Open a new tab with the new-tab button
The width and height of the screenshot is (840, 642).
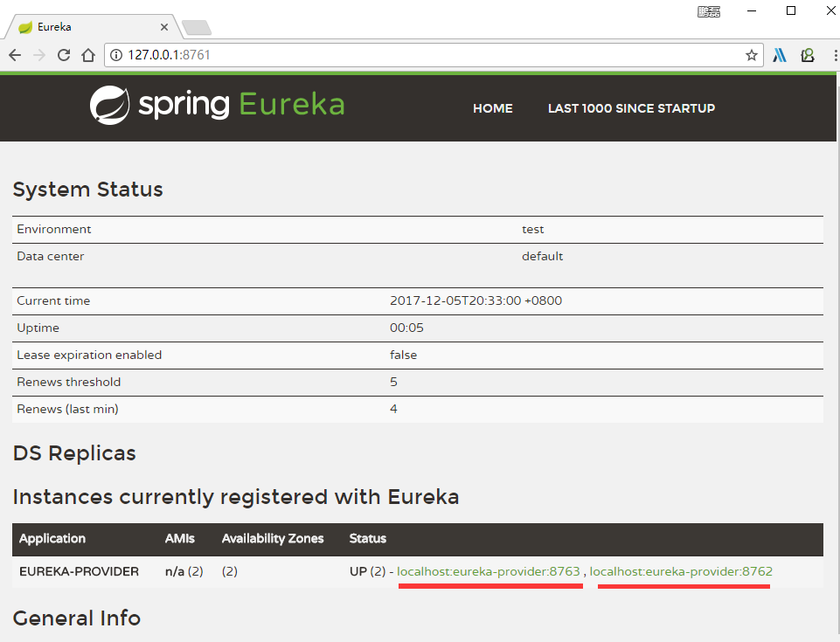[x=197, y=27]
